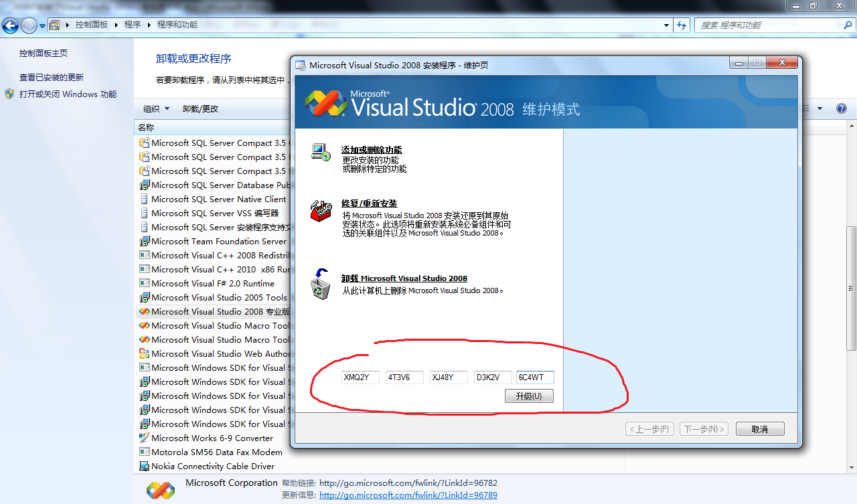Click the product key field containing XMQ2Y
Image resolution: width=857 pixels, height=504 pixels.
[x=360, y=377]
